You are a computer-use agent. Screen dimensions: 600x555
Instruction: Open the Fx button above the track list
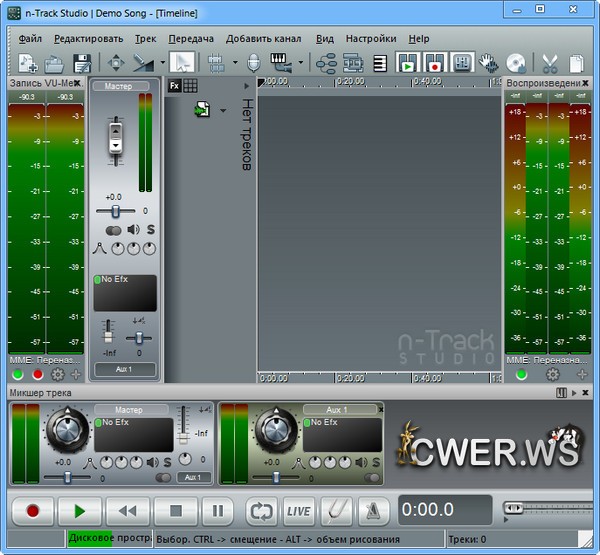pyautogui.click(x=174, y=86)
